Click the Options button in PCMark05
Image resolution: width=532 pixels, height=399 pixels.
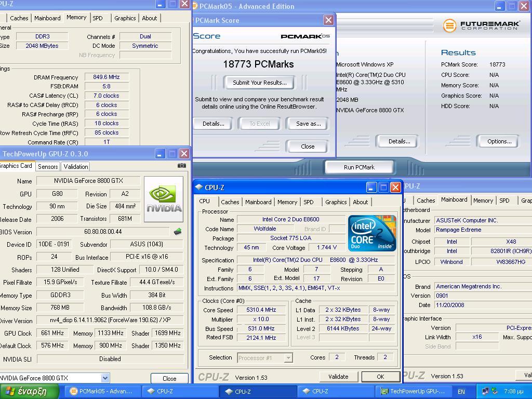(x=499, y=141)
